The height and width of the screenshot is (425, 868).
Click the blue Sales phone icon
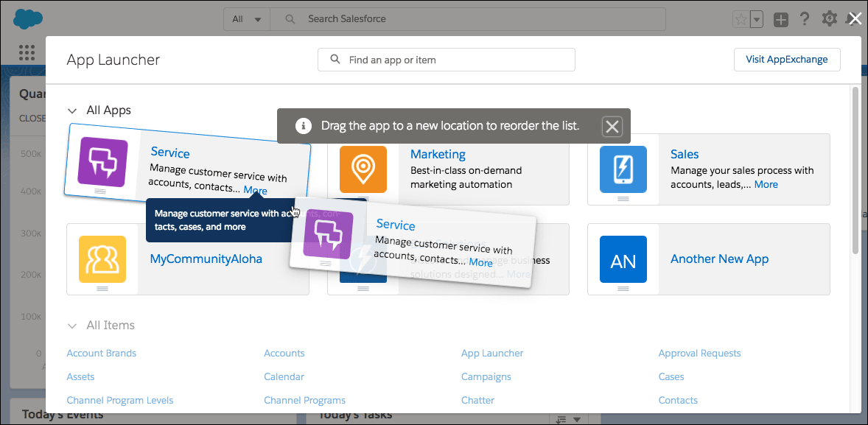[623, 169]
